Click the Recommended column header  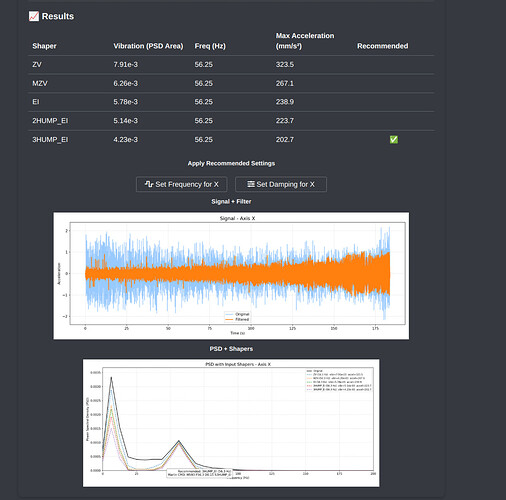tap(383, 46)
